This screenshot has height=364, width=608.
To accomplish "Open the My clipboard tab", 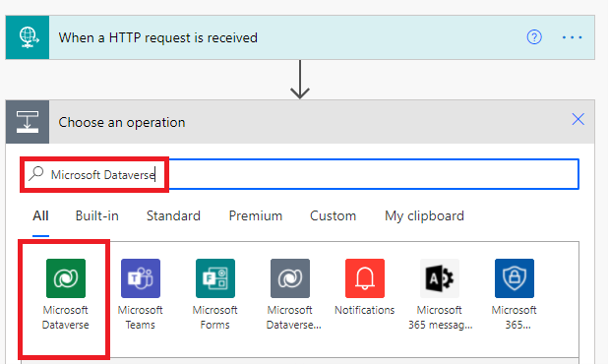I will [x=424, y=215].
